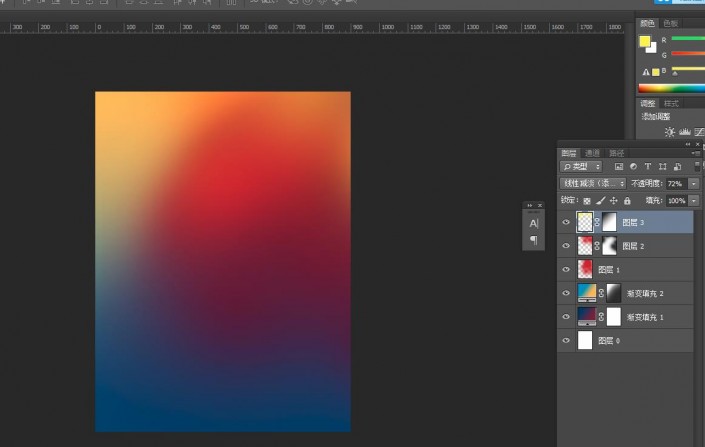Unlink mask on 渐变填充 2 chain icon
The height and width of the screenshot is (447, 705).
tap(601, 293)
